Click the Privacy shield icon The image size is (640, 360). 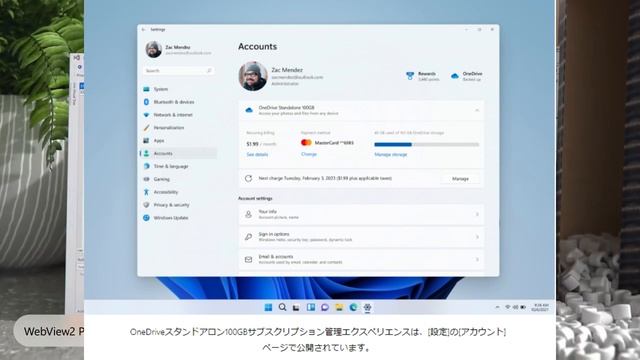pyautogui.click(x=146, y=205)
